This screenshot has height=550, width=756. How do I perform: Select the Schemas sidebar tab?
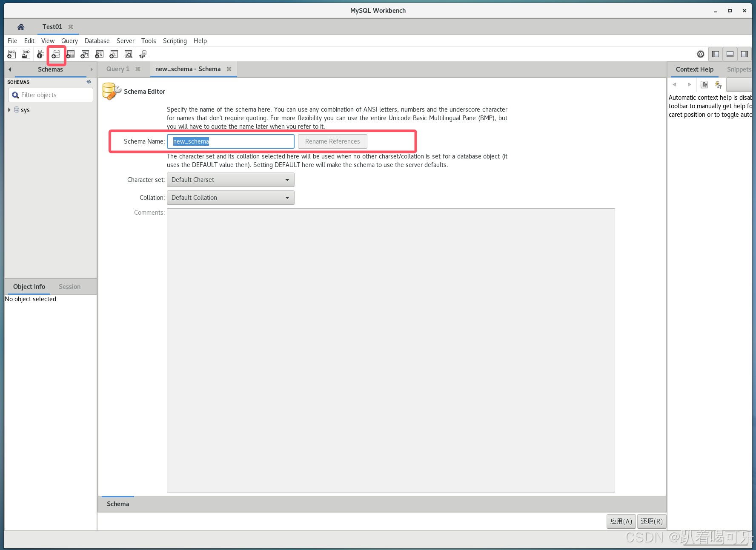pos(50,69)
